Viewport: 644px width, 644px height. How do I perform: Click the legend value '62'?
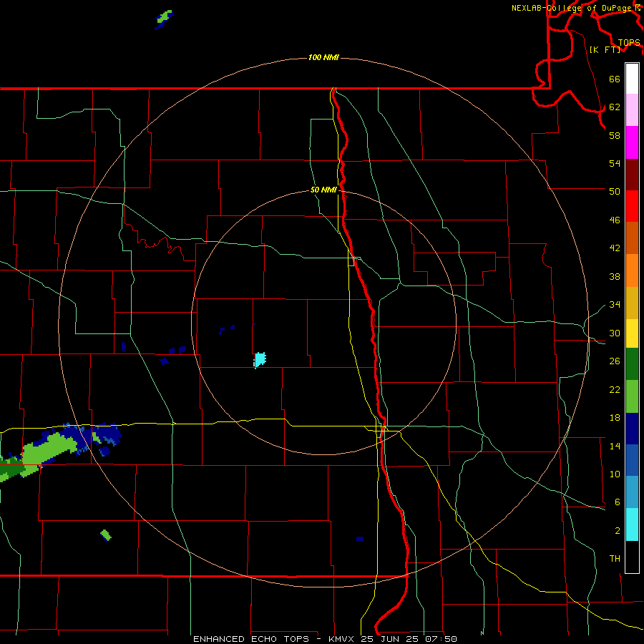615,107
